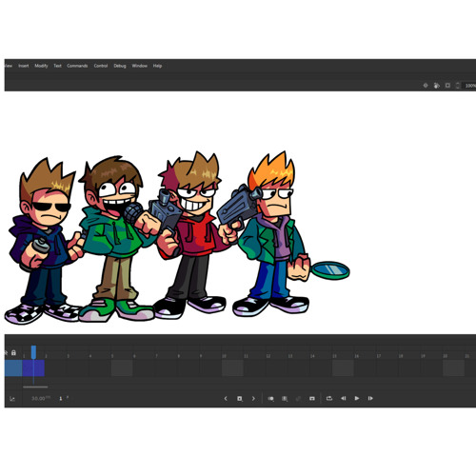This screenshot has width=476, height=476.
Task: Toggle loop playback button
Action: (x=329, y=398)
